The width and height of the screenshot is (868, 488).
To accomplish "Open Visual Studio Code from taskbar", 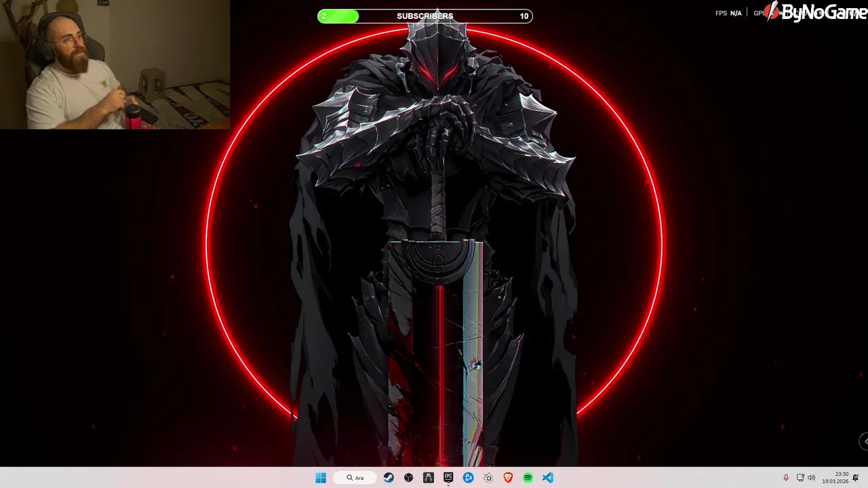I will click(547, 478).
